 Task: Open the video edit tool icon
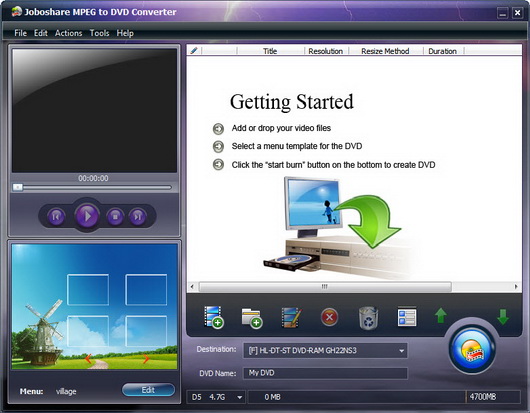291,317
